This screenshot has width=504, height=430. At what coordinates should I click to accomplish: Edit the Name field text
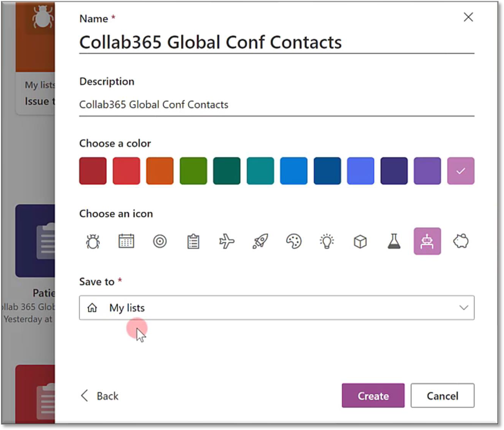(x=277, y=42)
